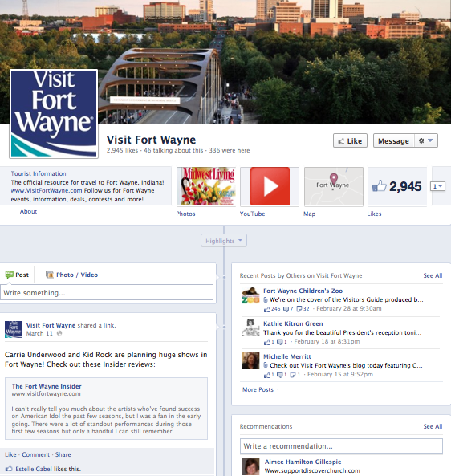The height and width of the screenshot is (476, 451).
Task: Open the Visit Fort Wayne profile logo picture
Action: click(54, 113)
